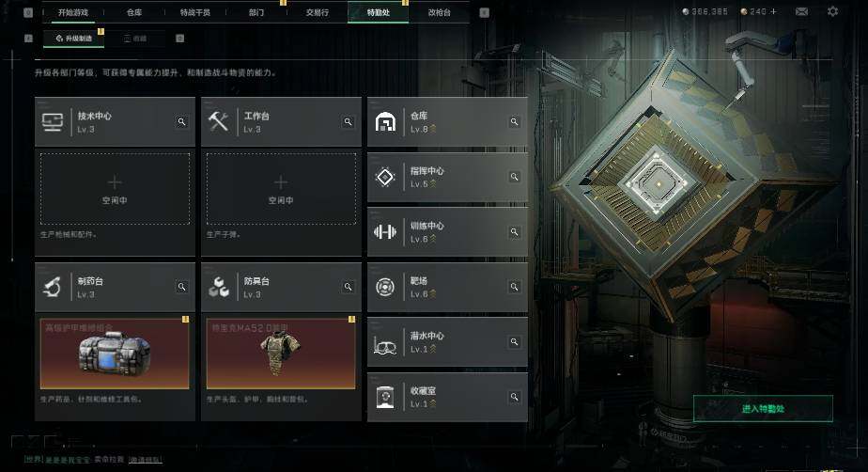The image size is (868, 472).
Task: Click the 进入特勤处 button
Action: click(x=763, y=409)
